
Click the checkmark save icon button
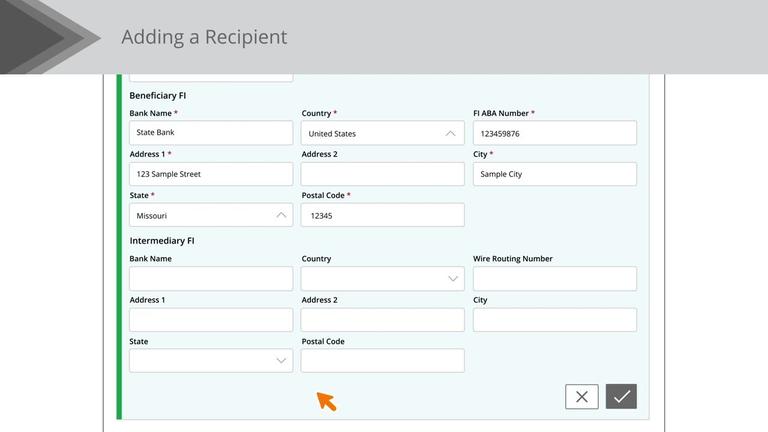click(x=621, y=397)
